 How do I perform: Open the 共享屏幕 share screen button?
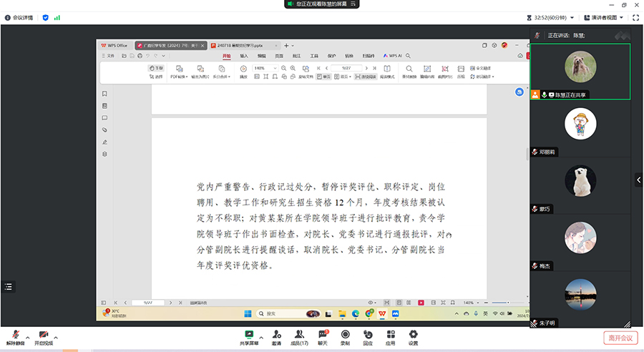tap(249, 336)
